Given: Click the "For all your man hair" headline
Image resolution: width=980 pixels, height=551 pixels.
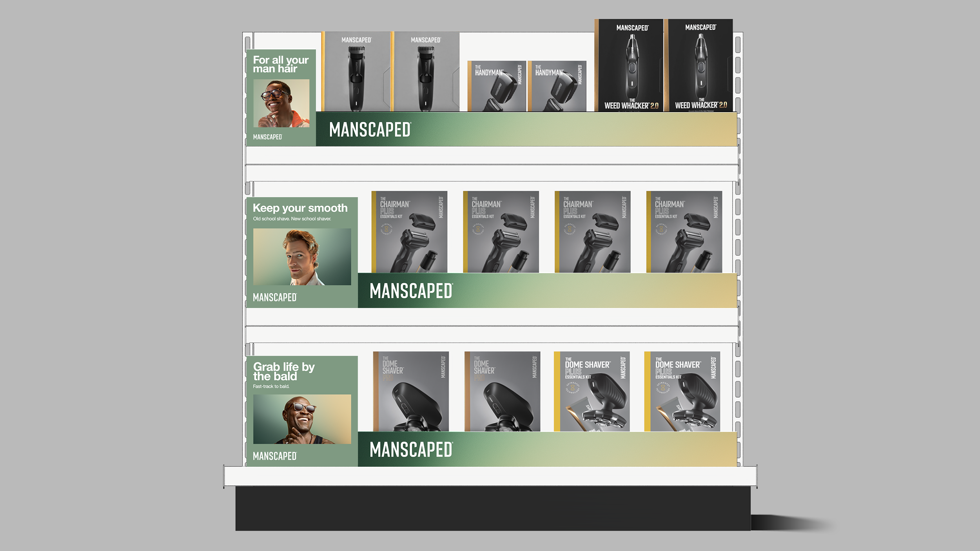Looking at the screenshot, I should coord(281,64).
